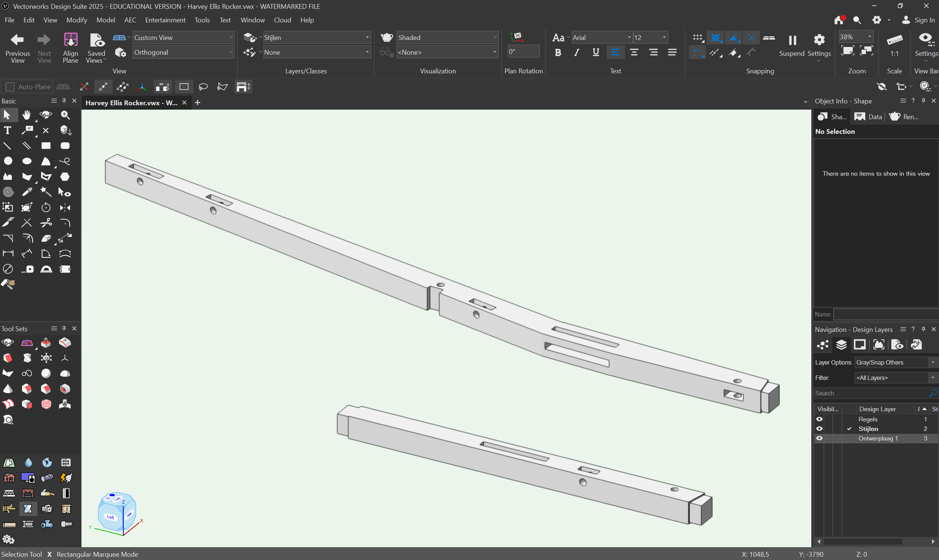The height and width of the screenshot is (560, 939).
Task: Open the Model menu
Action: [106, 20]
